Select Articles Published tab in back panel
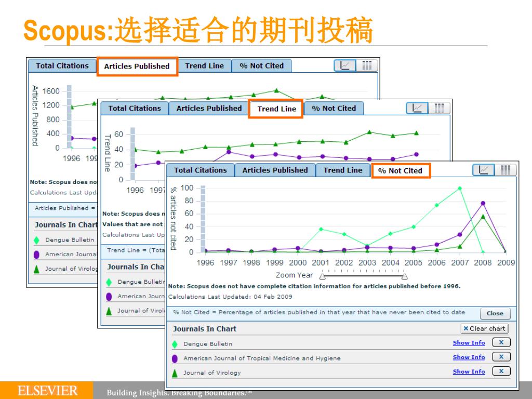532x399 pixels. [x=137, y=66]
